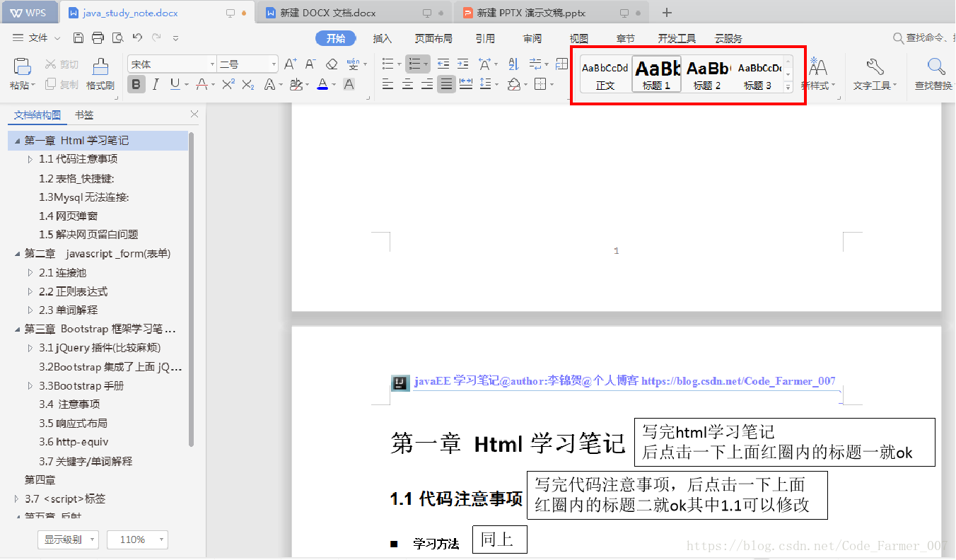
Task: Open the 110% zoom dropdown
Action: (x=138, y=540)
